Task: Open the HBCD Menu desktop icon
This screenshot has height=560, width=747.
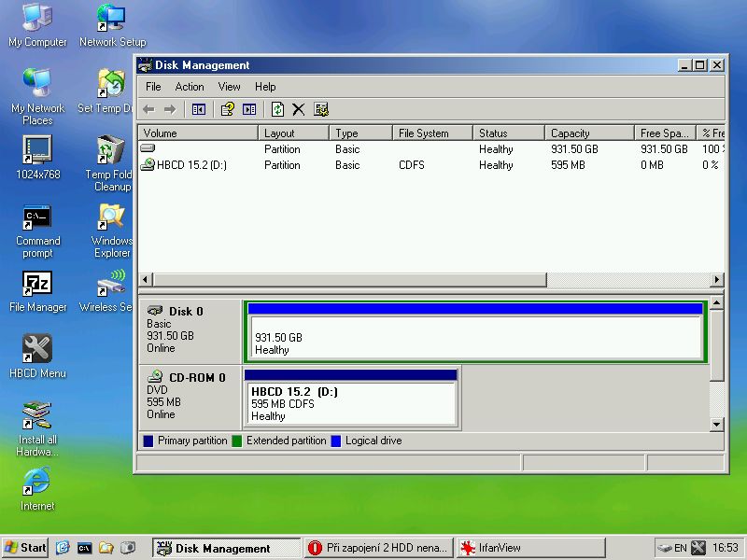Action: (37, 355)
